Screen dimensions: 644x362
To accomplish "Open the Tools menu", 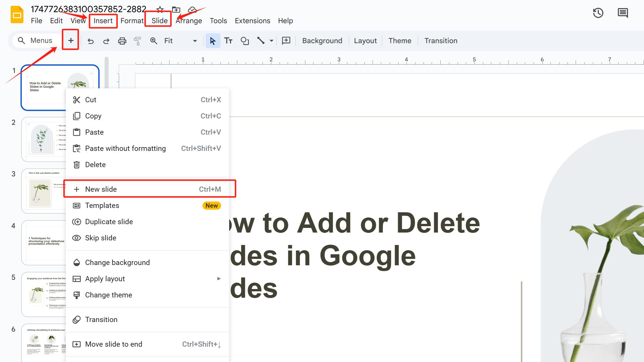I will coord(218,21).
